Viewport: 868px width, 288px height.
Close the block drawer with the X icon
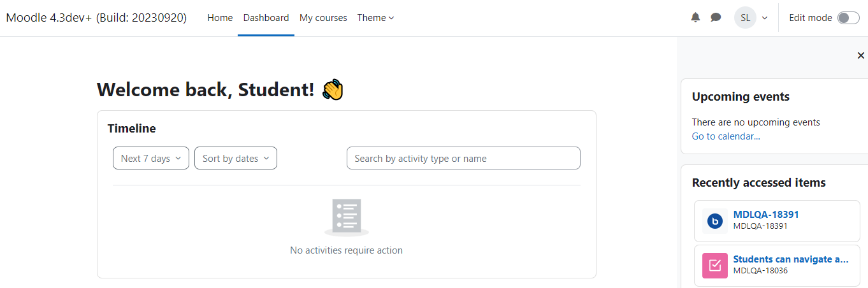click(861, 56)
